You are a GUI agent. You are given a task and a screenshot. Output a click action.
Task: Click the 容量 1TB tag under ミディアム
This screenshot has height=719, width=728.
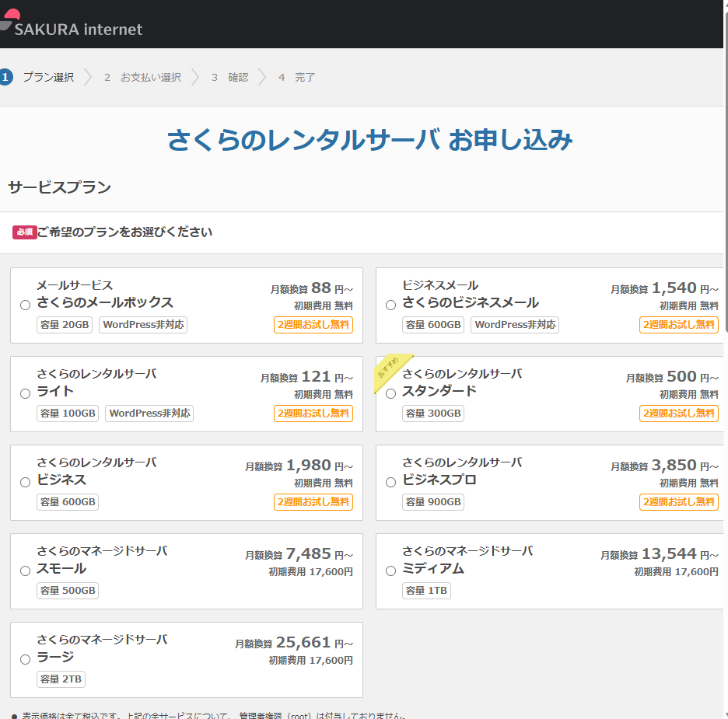(426, 590)
